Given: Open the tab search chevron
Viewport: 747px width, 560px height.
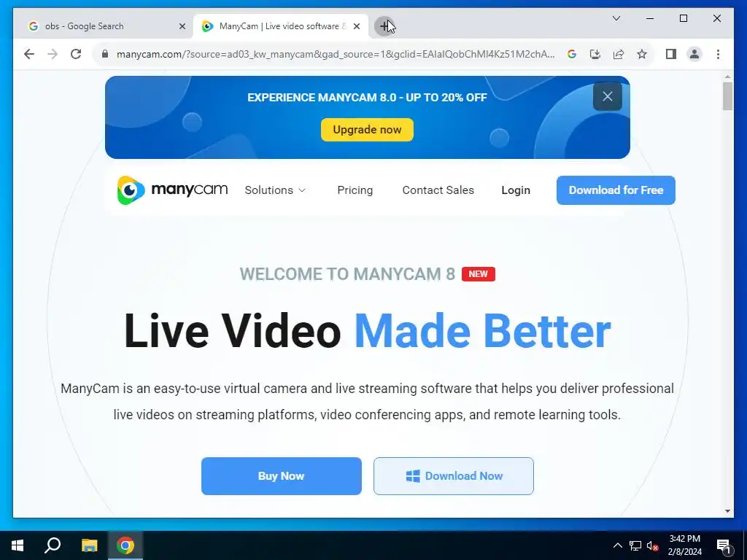Looking at the screenshot, I should 616,18.
